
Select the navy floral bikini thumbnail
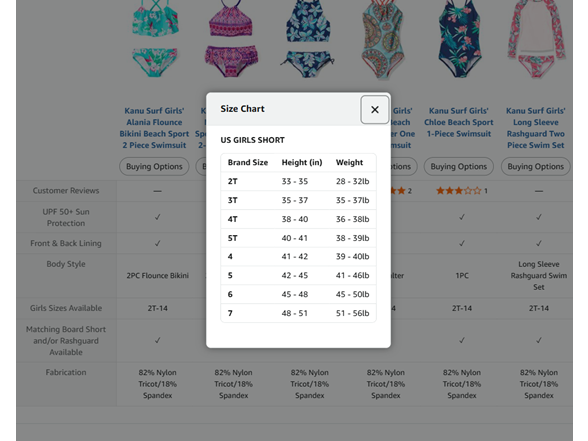click(x=308, y=39)
